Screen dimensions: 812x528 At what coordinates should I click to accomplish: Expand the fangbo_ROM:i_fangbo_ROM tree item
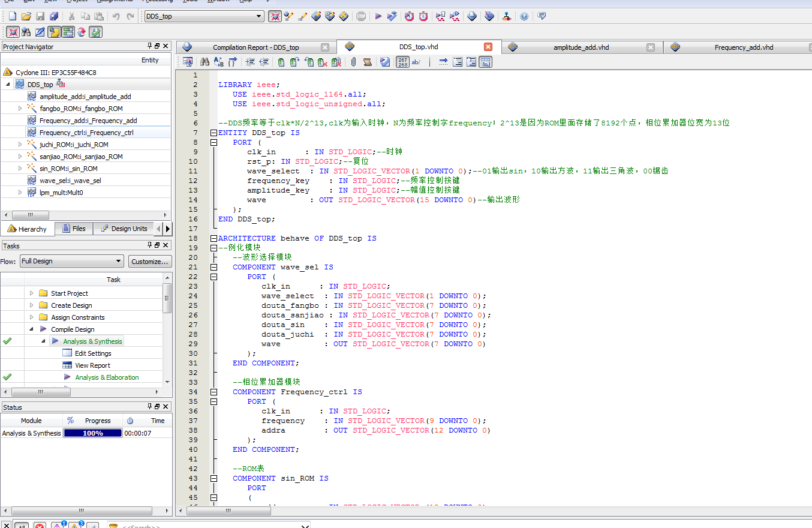click(x=19, y=109)
